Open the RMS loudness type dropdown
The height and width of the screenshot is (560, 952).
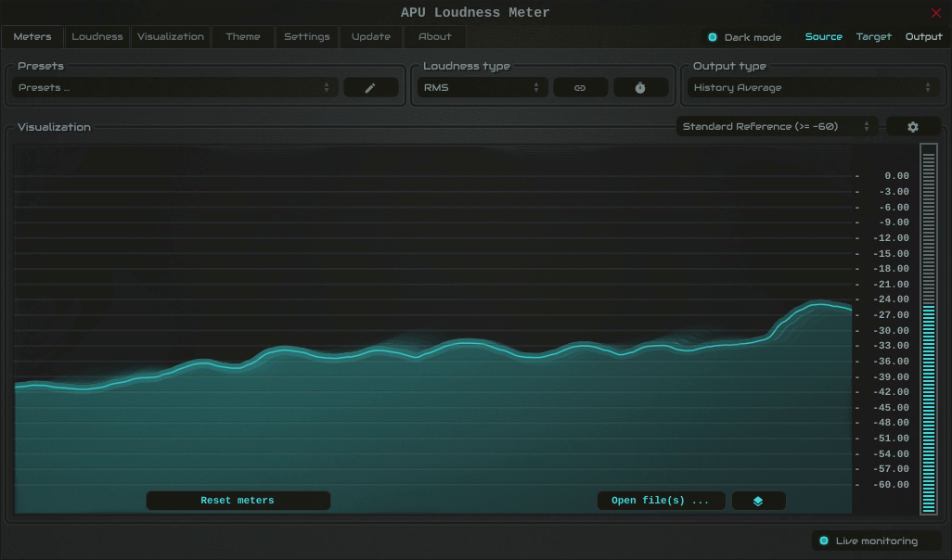(x=482, y=88)
